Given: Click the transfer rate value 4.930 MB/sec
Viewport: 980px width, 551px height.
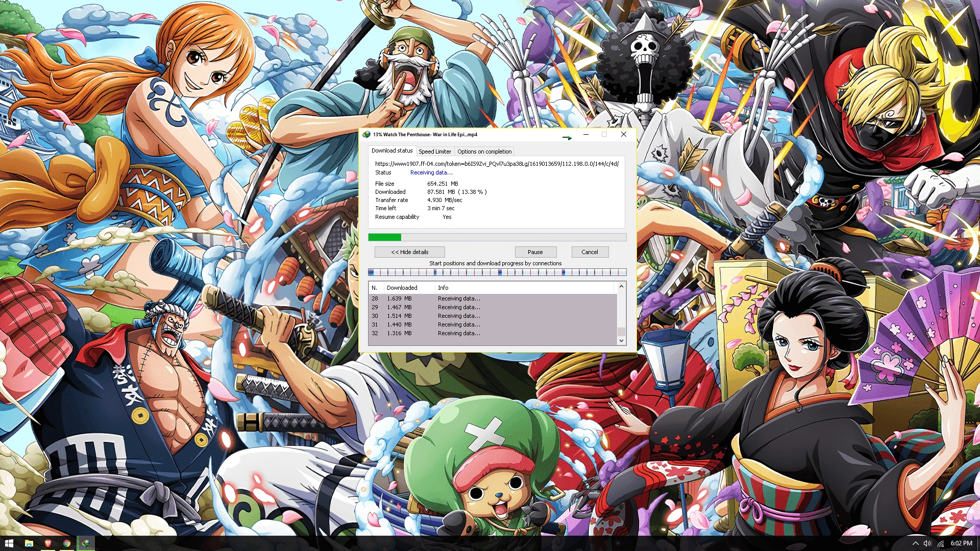Looking at the screenshot, I should 445,200.
